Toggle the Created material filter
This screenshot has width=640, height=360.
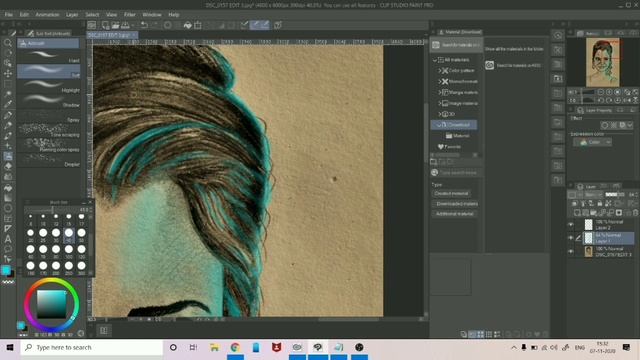click(x=451, y=193)
